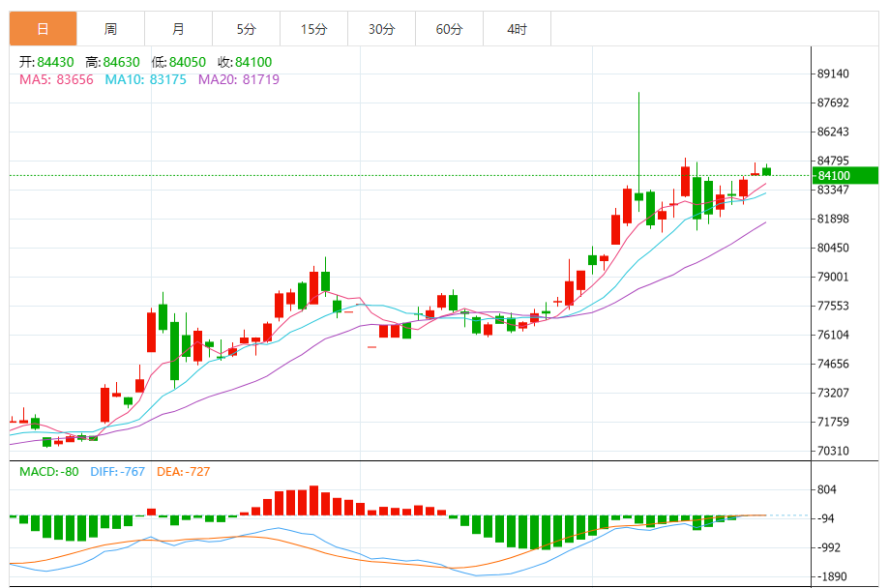Click the green 84100 current price label
The image size is (889, 588).
[845, 175]
